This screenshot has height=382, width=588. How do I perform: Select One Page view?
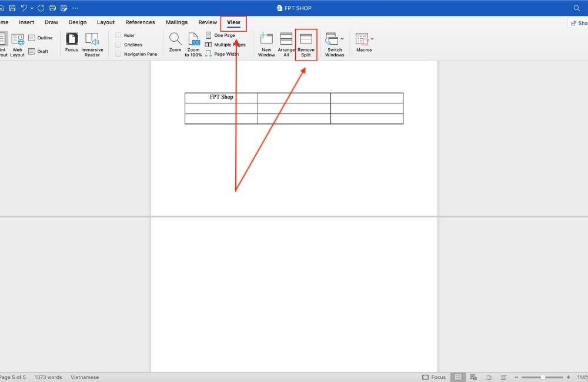(x=220, y=35)
